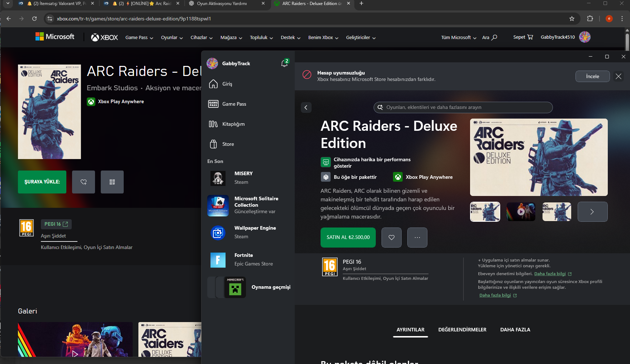Viewport: 630px width, 364px height.
Task: Reload the browser page
Action: [x=34, y=19]
